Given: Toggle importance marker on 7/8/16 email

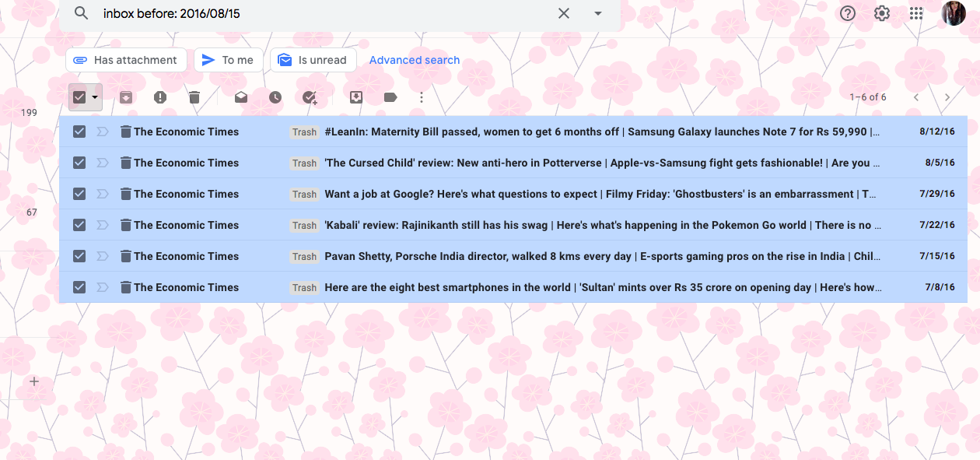Looking at the screenshot, I should (x=103, y=287).
